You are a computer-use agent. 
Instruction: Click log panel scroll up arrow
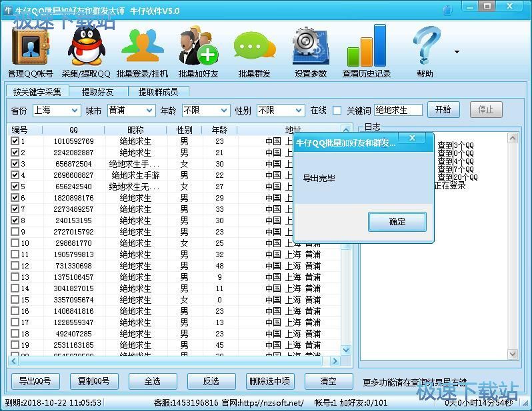(x=512, y=138)
